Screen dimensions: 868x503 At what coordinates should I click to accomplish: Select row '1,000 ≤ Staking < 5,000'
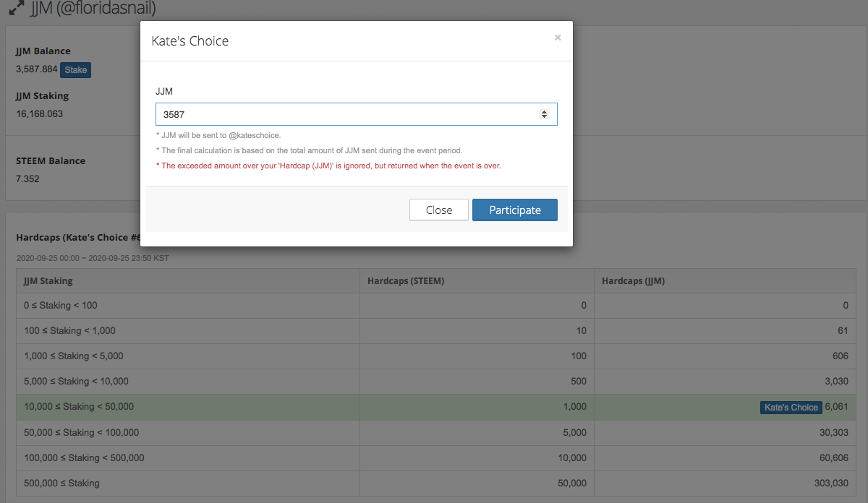(436, 356)
